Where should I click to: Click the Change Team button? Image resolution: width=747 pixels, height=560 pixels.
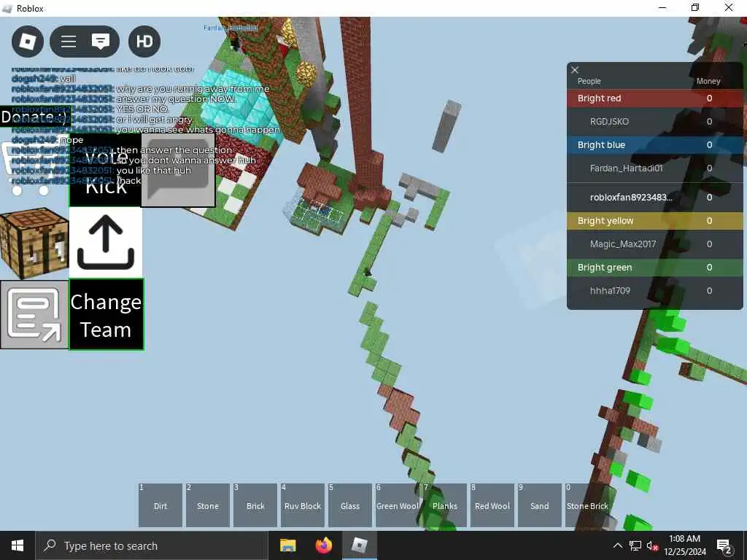(x=106, y=315)
